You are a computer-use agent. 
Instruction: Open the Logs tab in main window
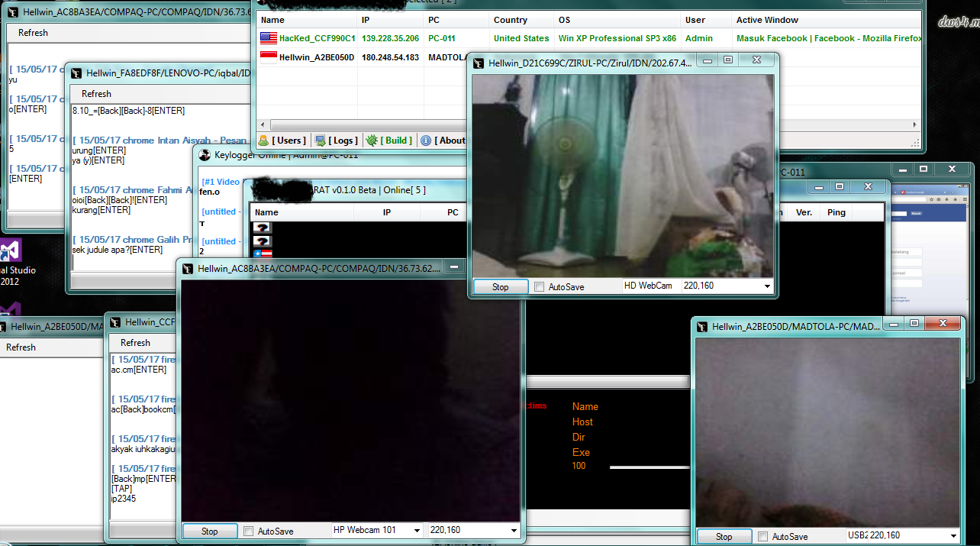(336, 141)
